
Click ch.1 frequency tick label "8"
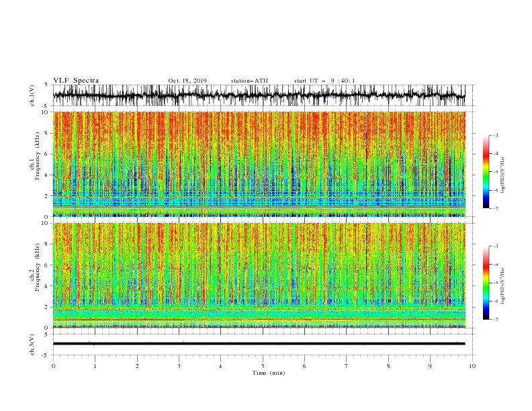[47, 133]
